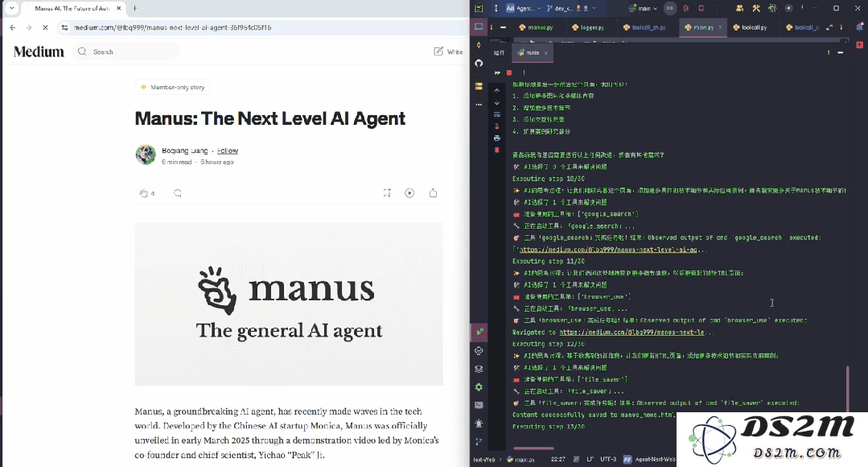Open Git tool window icon at bottom left
Screen dimensions: 868x467
479,441
